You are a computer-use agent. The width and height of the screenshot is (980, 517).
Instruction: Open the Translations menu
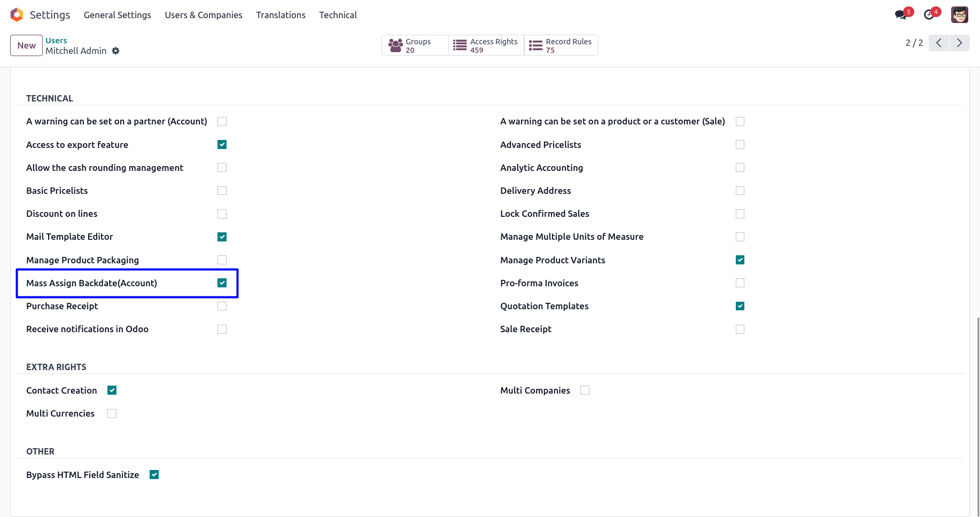281,15
